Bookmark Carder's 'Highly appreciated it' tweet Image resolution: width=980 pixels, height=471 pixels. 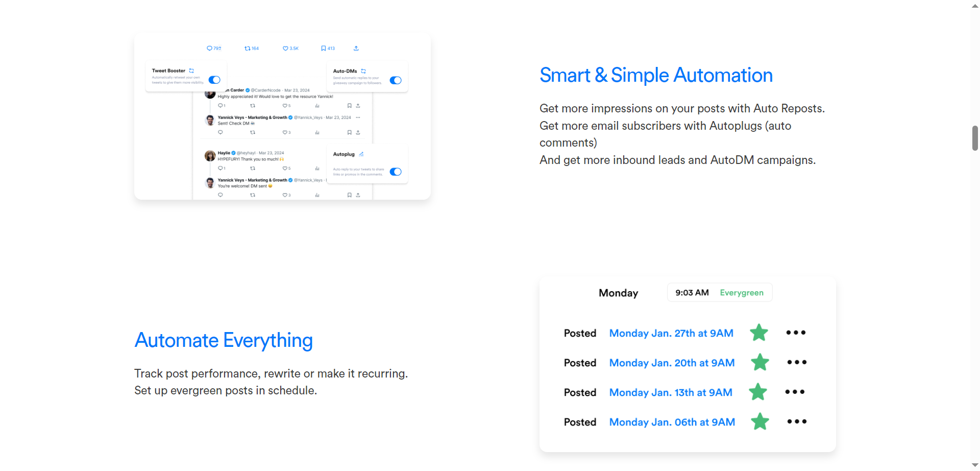[349, 106]
